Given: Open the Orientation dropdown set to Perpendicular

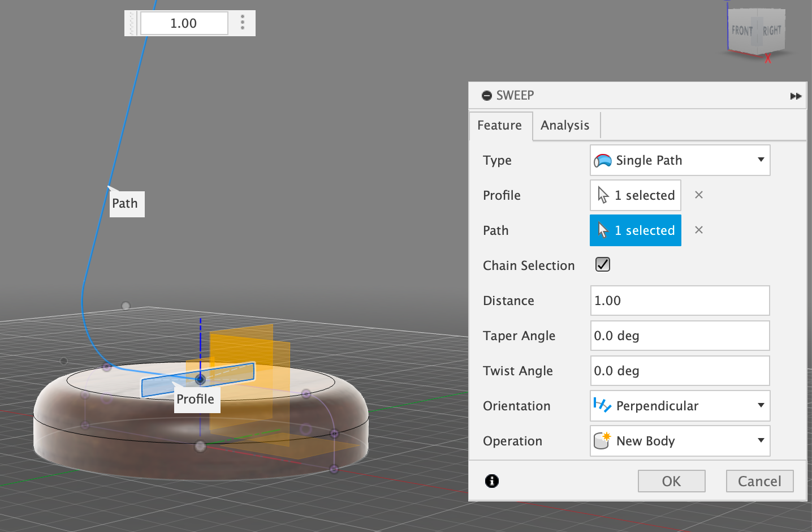Looking at the screenshot, I should (x=680, y=406).
